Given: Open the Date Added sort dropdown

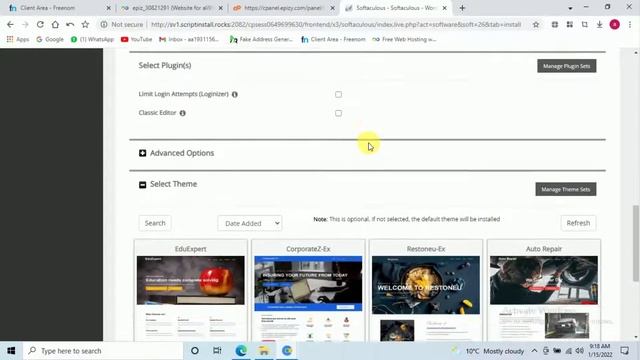Looking at the screenshot, I should point(249,223).
